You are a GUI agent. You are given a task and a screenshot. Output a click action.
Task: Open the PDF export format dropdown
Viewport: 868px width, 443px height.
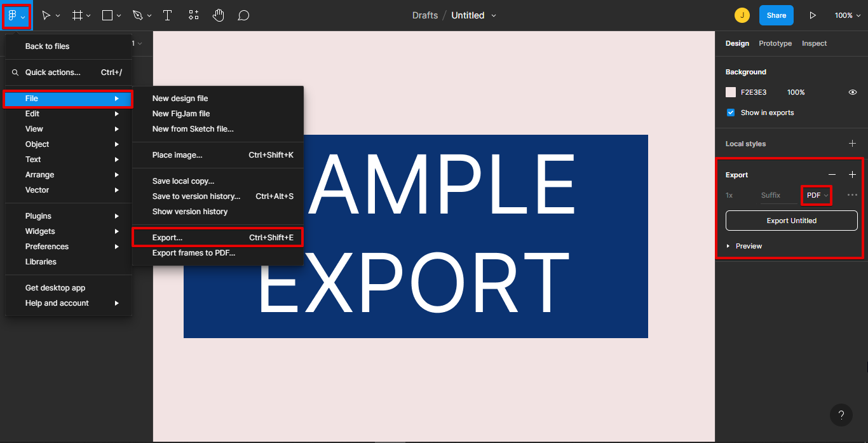click(817, 195)
